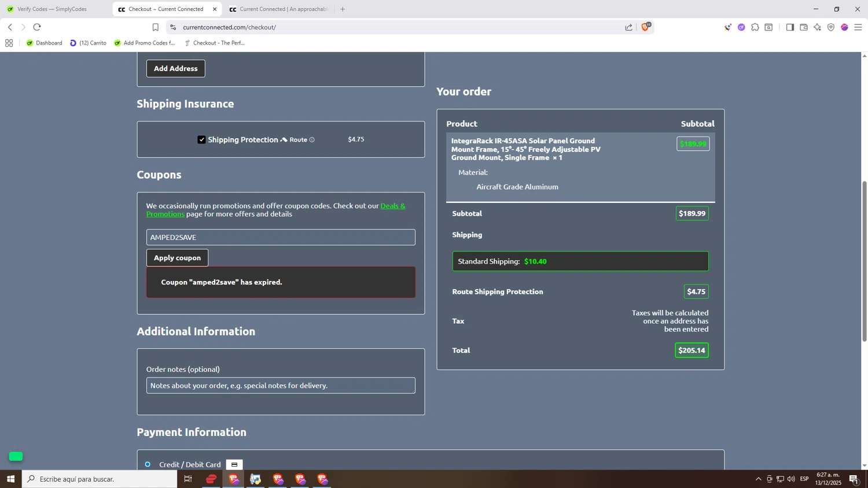The image size is (868, 488).
Task: Open a new browser tab
Action: [x=343, y=9]
